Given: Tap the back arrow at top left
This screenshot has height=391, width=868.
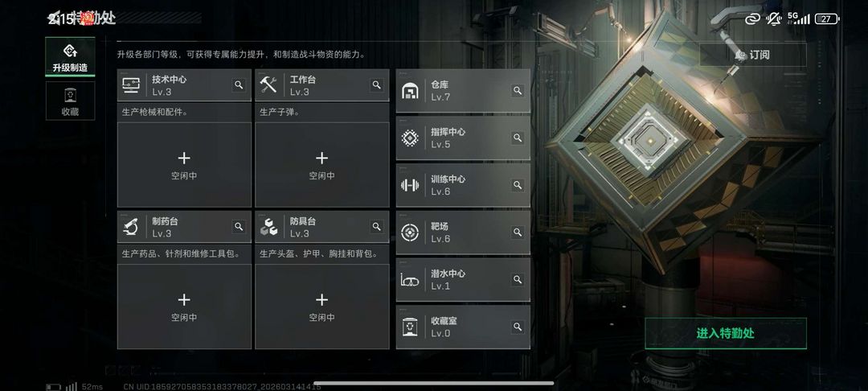Looking at the screenshot, I should point(54,19).
